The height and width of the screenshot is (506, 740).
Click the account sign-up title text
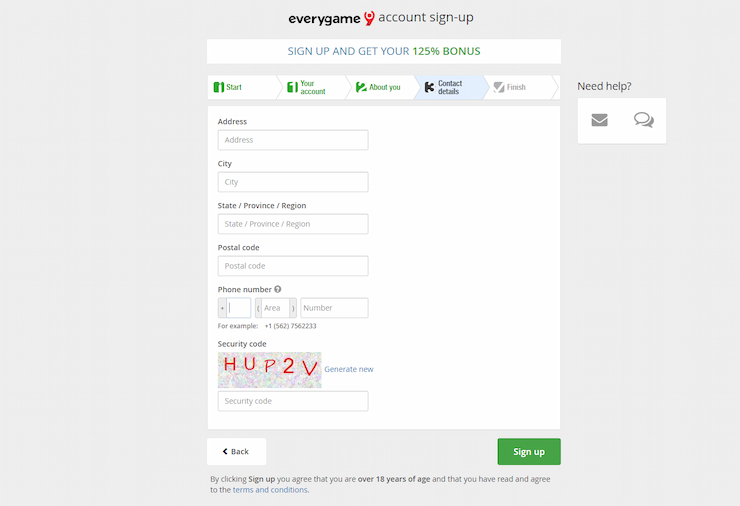(x=426, y=17)
